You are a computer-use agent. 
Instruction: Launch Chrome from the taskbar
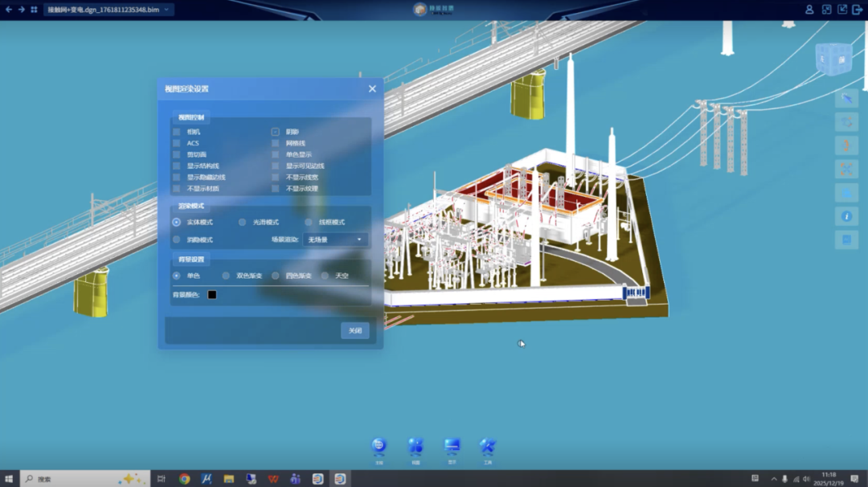[x=184, y=479]
